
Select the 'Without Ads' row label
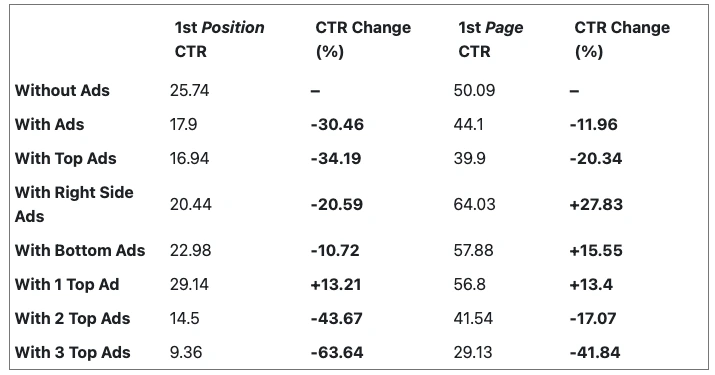62,90
